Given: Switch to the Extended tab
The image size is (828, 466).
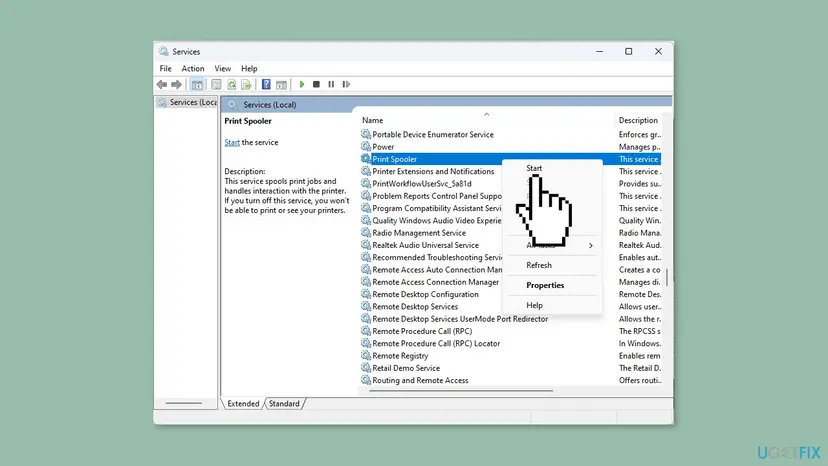Looking at the screenshot, I should click(243, 404).
